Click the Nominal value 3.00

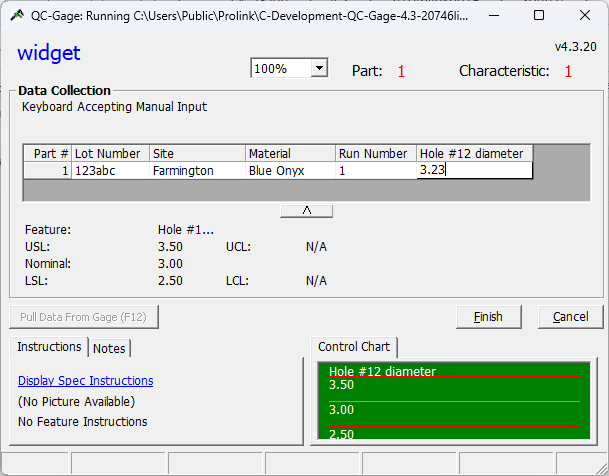point(170,264)
